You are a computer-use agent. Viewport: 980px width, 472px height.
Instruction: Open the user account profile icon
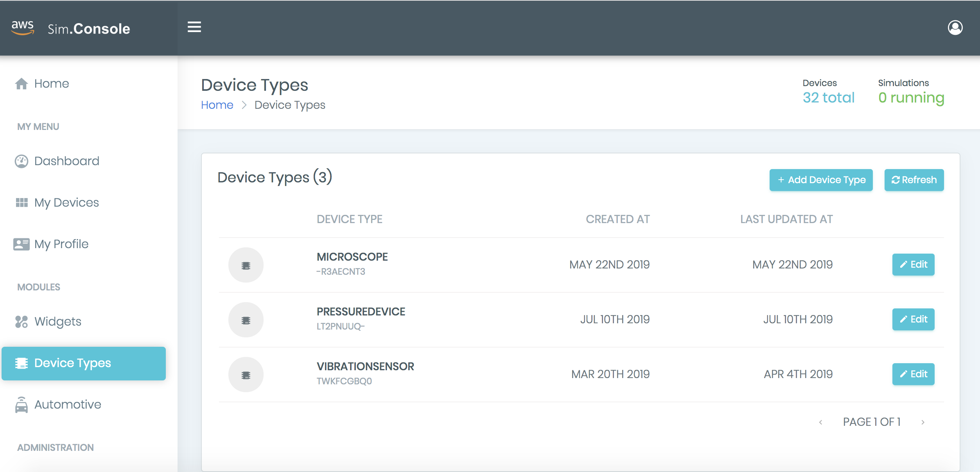click(955, 27)
